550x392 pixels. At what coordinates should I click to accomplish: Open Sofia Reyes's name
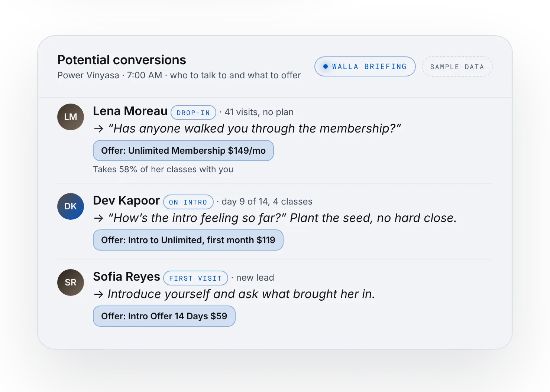[x=127, y=277]
